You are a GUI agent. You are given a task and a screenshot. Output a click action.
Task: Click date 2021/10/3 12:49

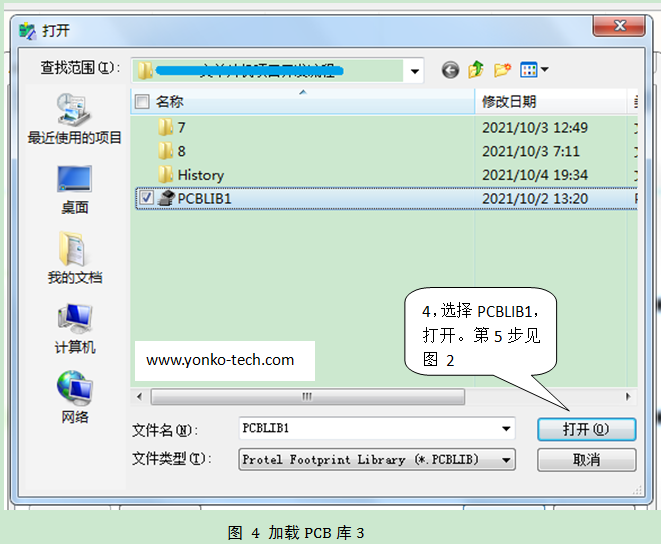pyautogui.click(x=535, y=127)
